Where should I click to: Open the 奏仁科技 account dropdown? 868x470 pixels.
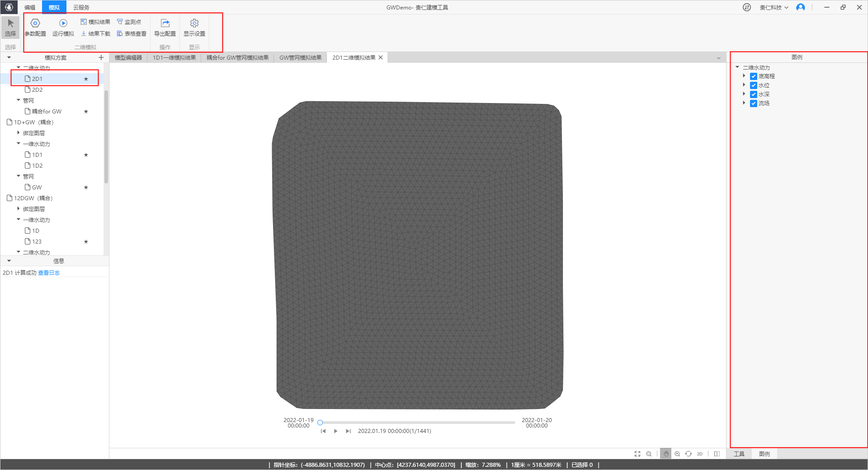tap(774, 7)
